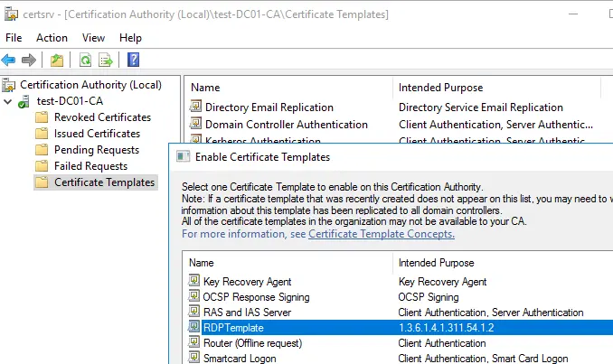This screenshot has height=364, width=613.
Task: Click the Revoked Certificates folder icon
Action: tap(42, 117)
